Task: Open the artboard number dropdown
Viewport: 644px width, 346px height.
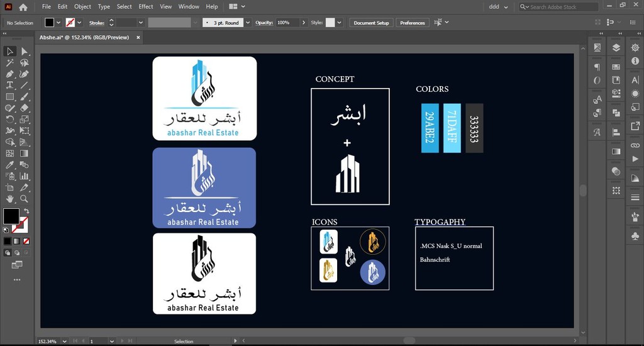Action: 112,341
